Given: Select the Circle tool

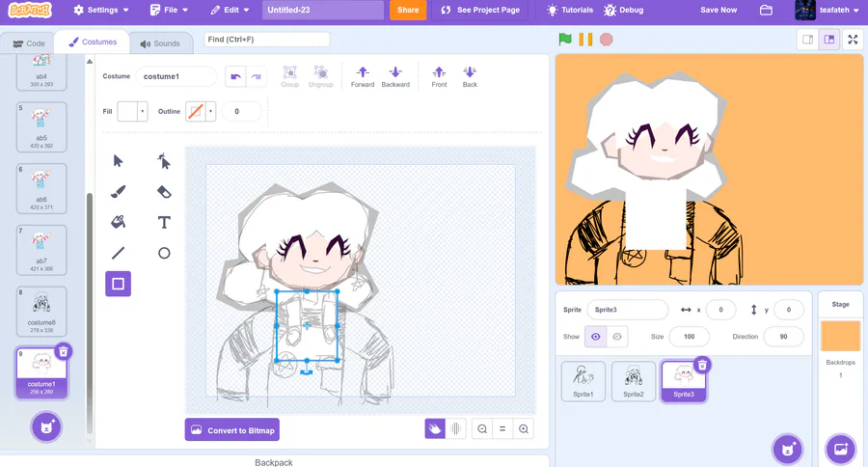Looking at the screenshot, I should pos(164,253).
